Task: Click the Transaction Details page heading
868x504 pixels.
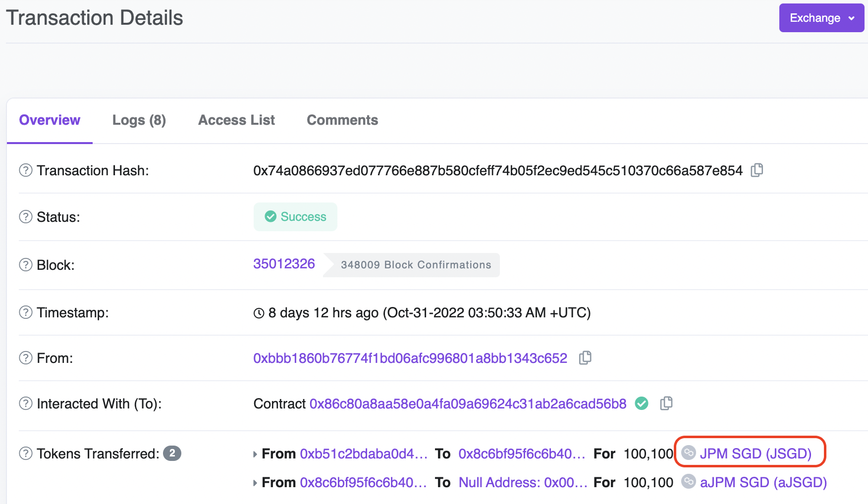Action: [95, 18]
